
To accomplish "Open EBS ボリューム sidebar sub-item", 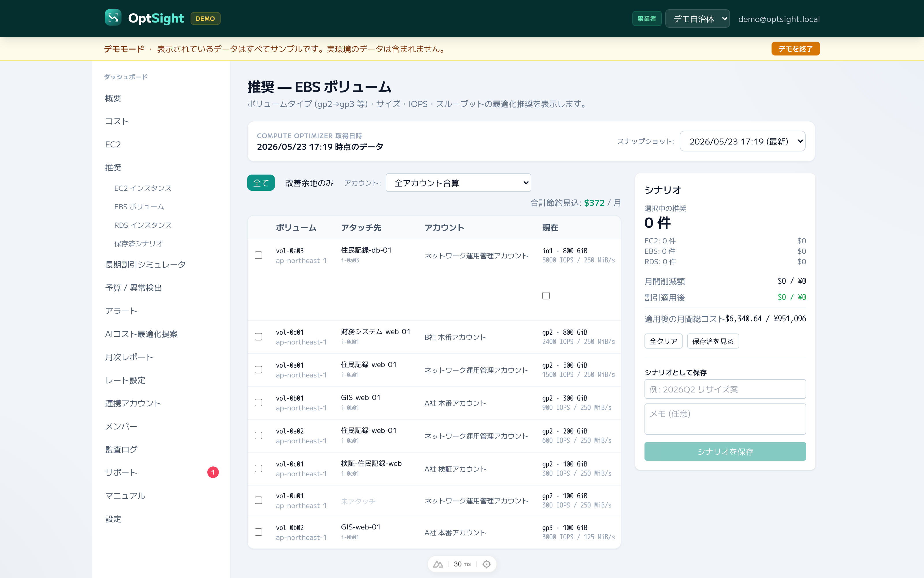I will (x=139, y=207).
